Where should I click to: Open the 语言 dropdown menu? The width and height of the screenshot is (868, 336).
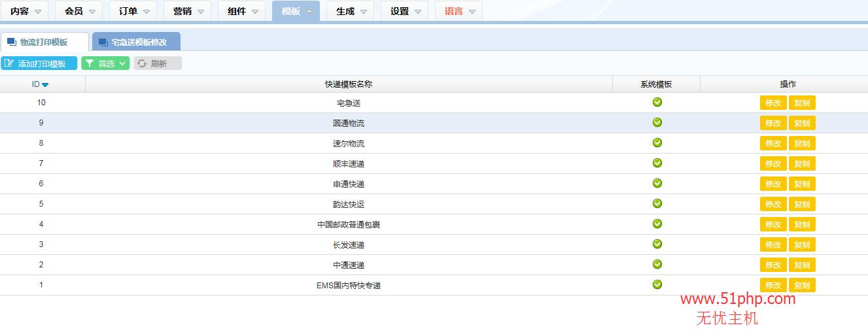point(459,11)
